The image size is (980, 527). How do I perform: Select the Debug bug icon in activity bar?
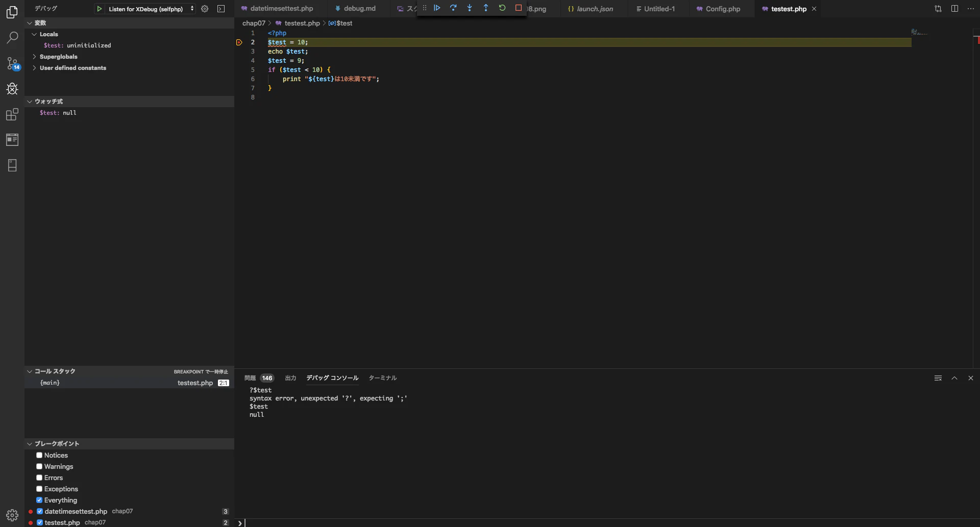12,89
